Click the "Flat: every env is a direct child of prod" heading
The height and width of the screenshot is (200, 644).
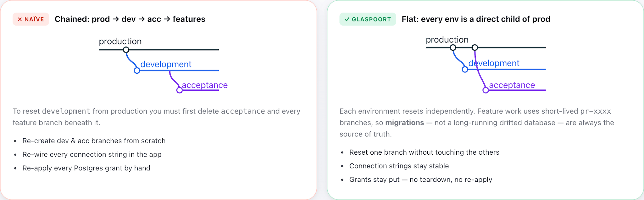point(476,19)
